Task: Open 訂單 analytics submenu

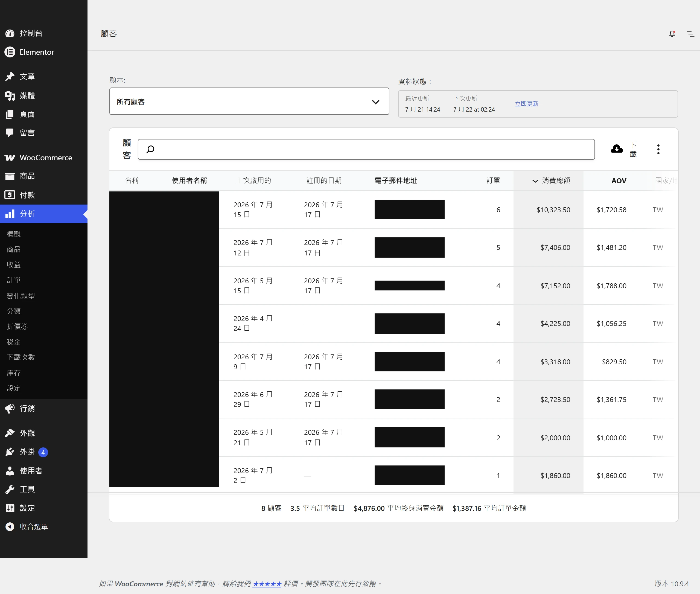Action: (x=14, y=280)
